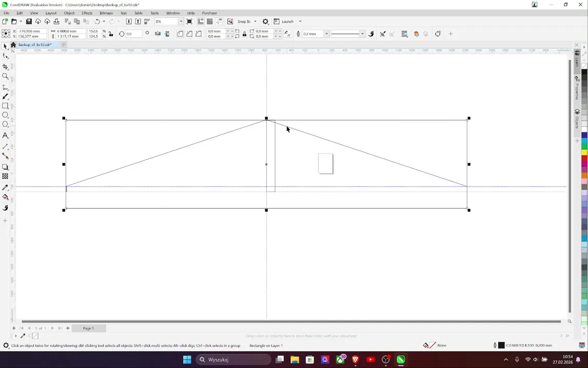Expand the Snap To dropdown
Screen dimensions: 588x368
(x=255, y=21)
